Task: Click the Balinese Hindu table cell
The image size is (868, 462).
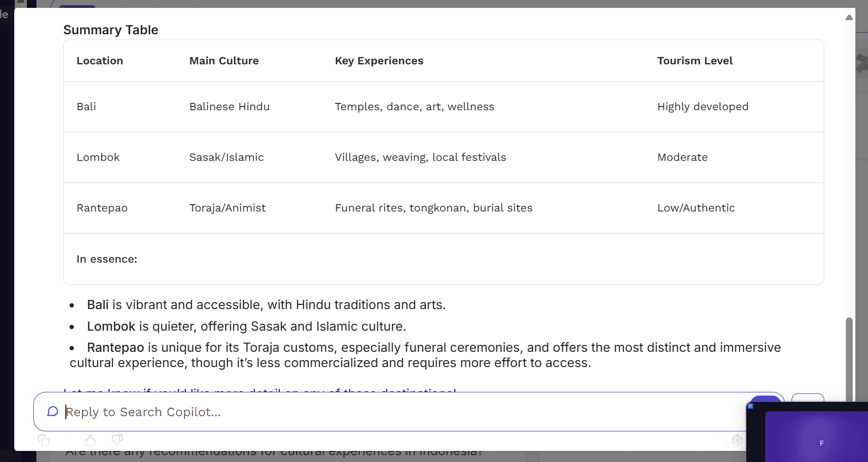Action: 229,107
